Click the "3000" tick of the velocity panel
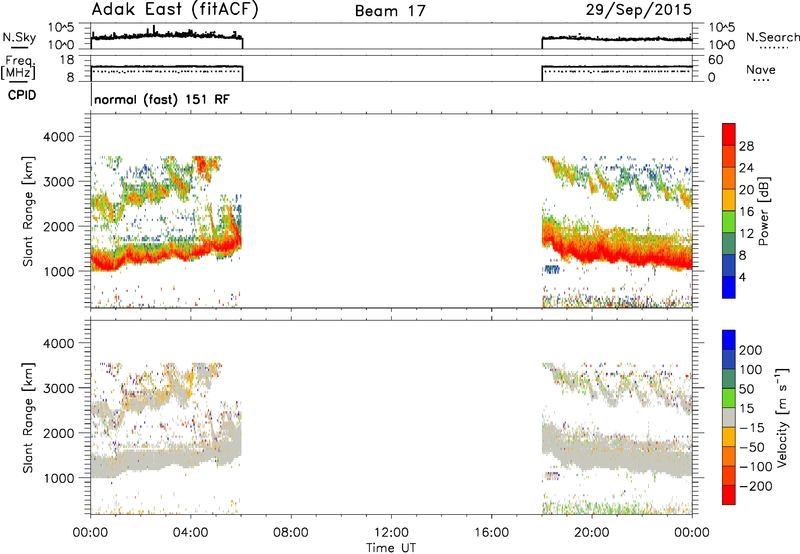This screenshot has height=554, width=800. pos(58,388)
